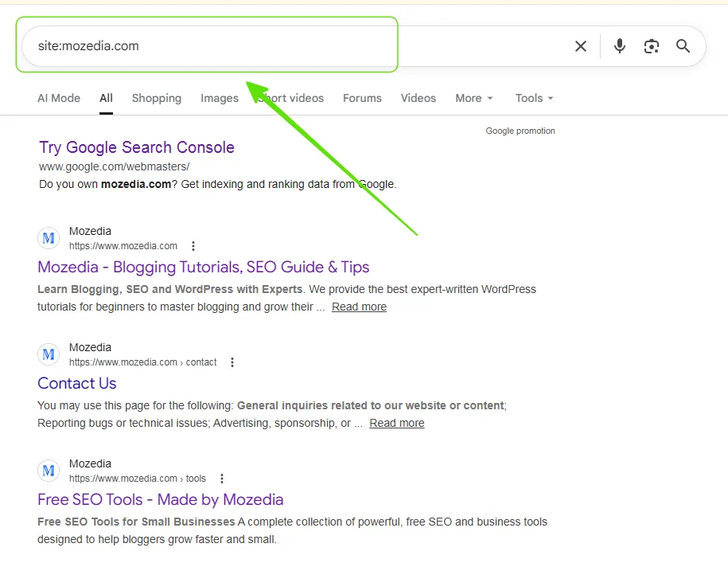Click Mozedia favicon beside Free SEO Tools result
Viewport: 728px width, 563px height.
coord(49,471)
